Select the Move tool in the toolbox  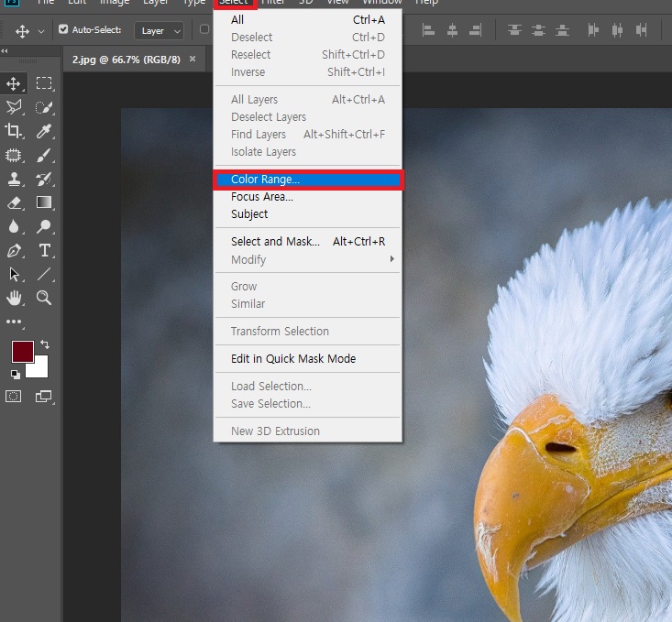pyautogui.click(x=14, y=83)
